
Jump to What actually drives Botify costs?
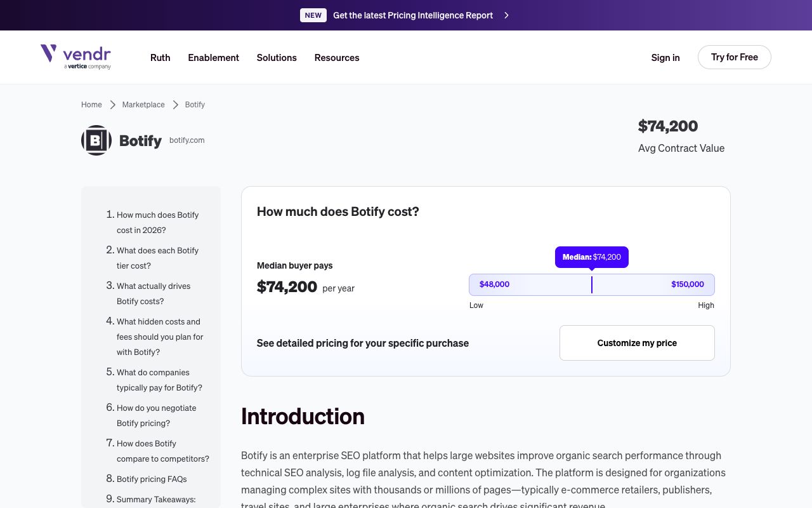154,293
